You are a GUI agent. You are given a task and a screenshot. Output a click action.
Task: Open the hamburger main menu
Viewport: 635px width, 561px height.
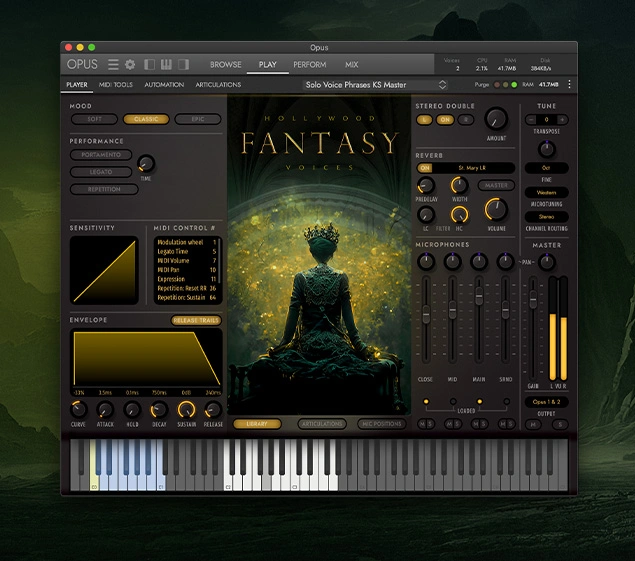tap(113, 64)
